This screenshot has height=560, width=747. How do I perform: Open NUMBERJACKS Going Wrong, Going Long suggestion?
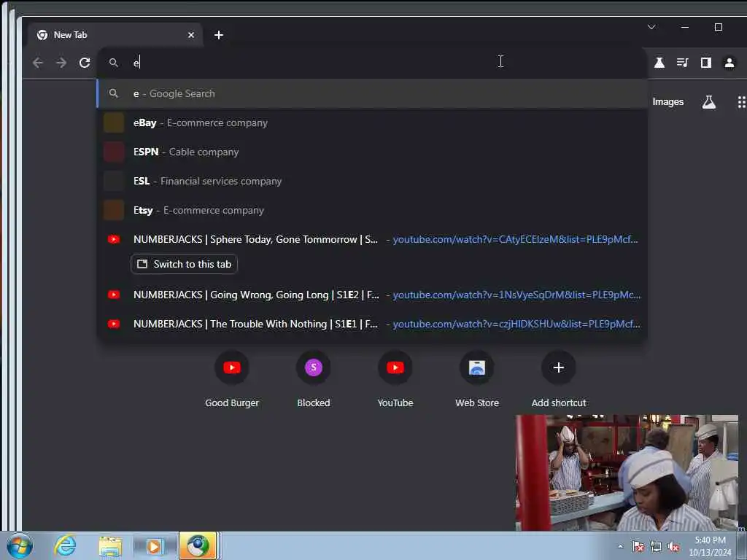tap(372, 295)
